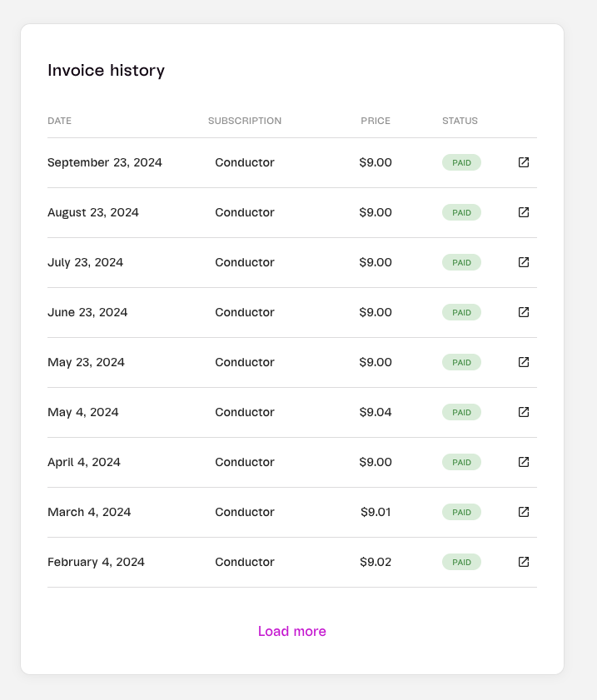
Task: Click the Conductor subscription for June 23, 2024
Action: pyautogui.click(x=245, y=312)
